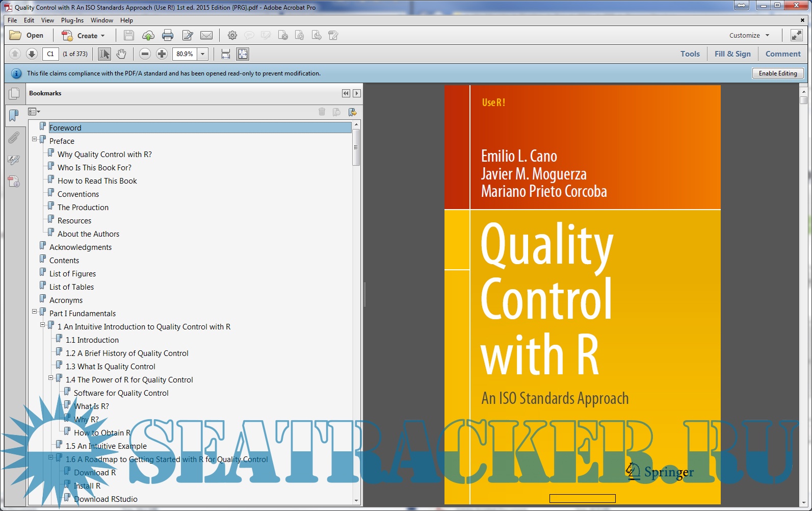
Task: Click the Print file icon
Action: click(167, 35)
